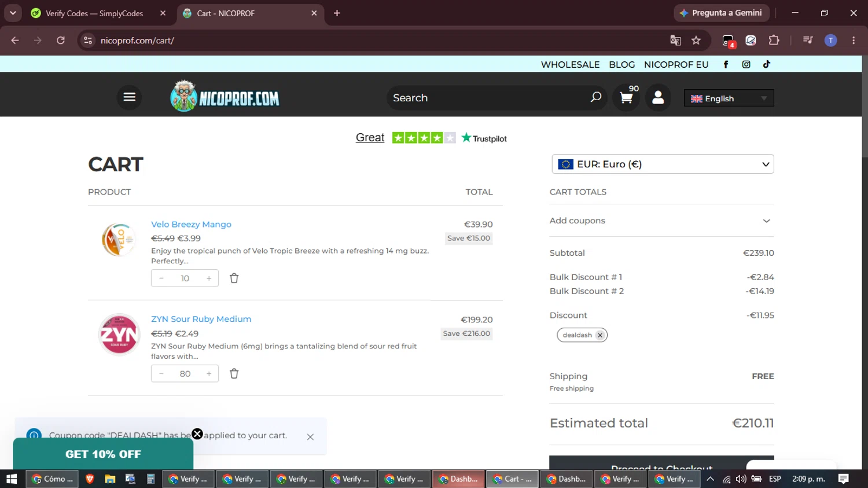
Task: Visit the Nicoprof Facebook page
Action: 726,64
